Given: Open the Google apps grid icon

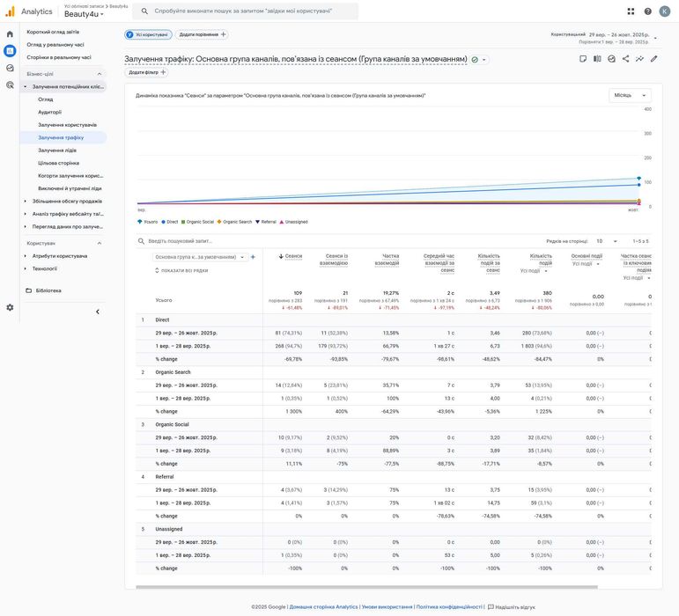Looking at the screenshot, I should pos(631,11).
